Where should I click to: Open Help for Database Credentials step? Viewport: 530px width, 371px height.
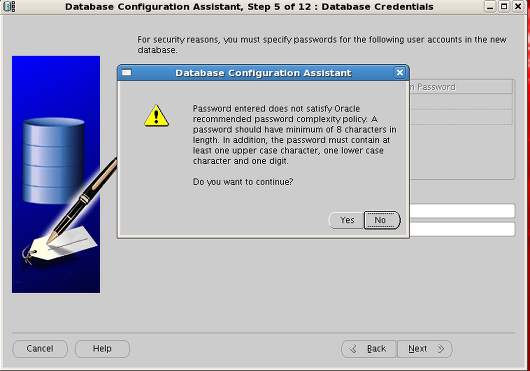click(102, 349)
